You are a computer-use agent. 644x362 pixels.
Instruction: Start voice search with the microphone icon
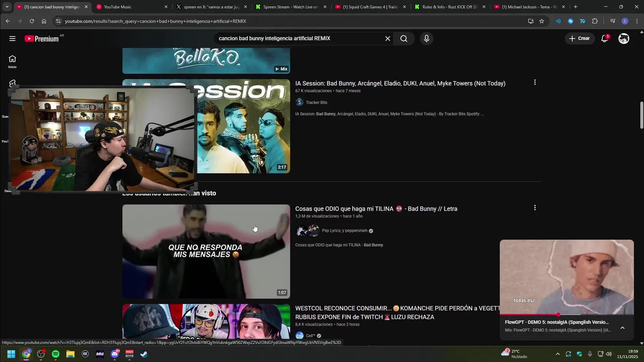(427, 39)
